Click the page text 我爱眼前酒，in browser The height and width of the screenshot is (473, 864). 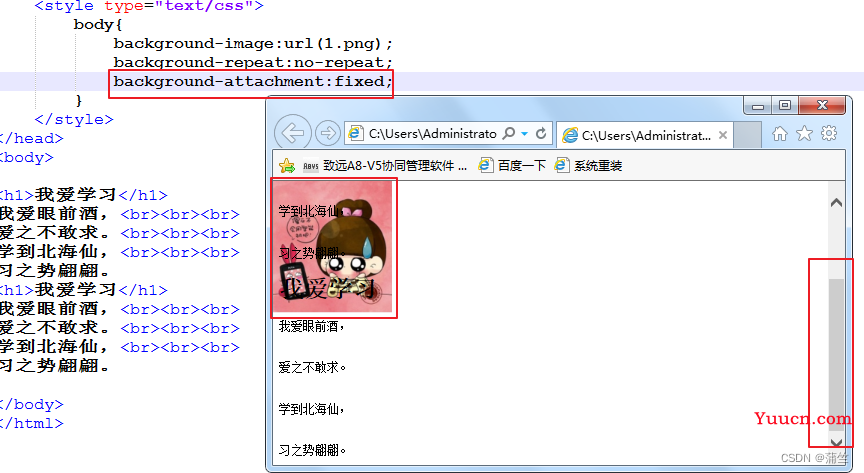pos(312,326)
